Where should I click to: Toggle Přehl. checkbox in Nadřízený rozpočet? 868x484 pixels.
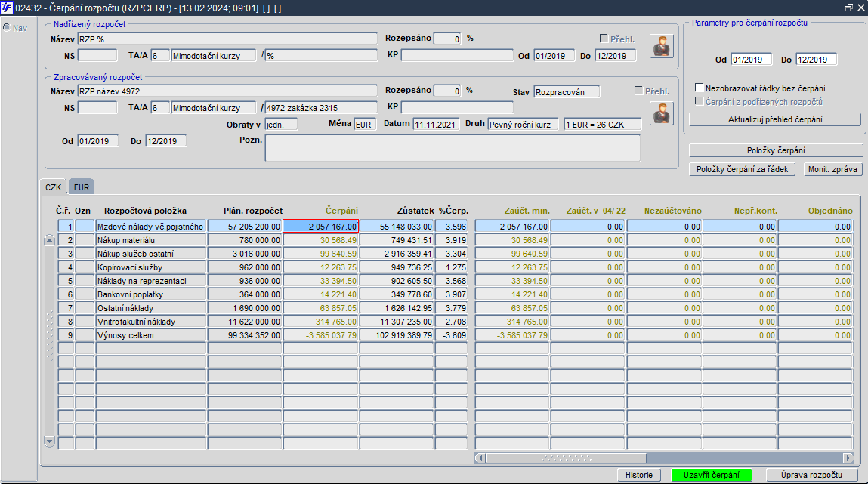[604, 39]
